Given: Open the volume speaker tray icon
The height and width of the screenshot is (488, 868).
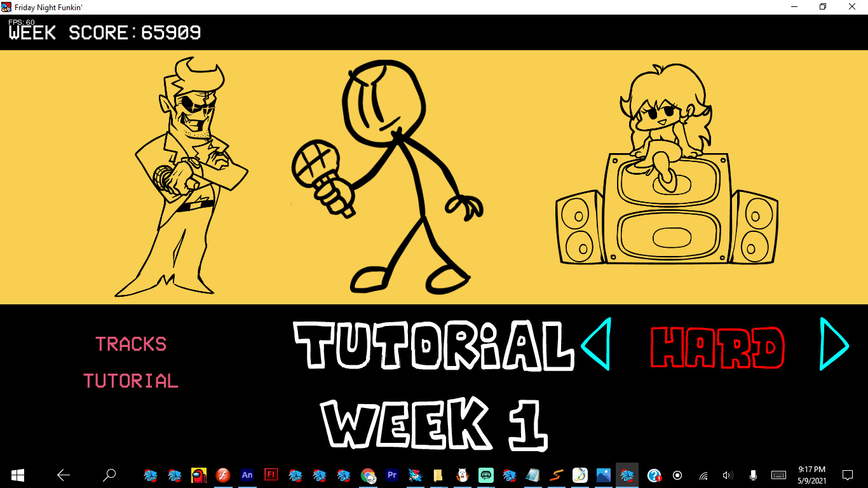Looking at the screenshot, I should [x=728, y=475].
